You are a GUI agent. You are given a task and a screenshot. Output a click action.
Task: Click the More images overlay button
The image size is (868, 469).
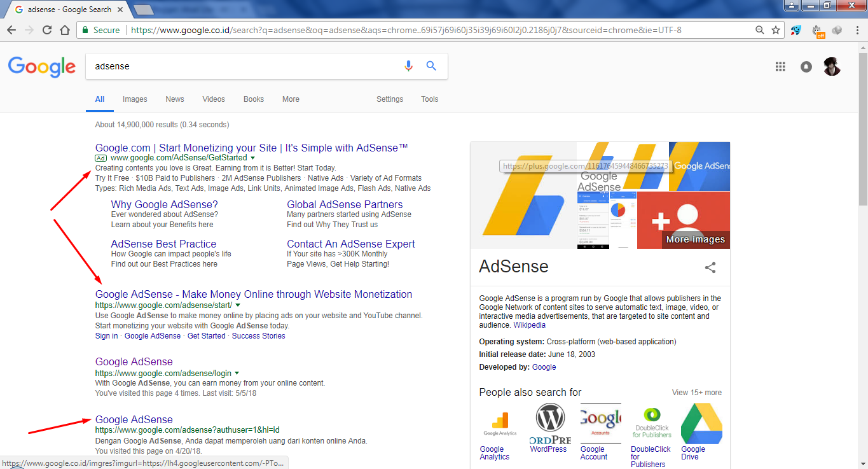(x=695, y=239)
